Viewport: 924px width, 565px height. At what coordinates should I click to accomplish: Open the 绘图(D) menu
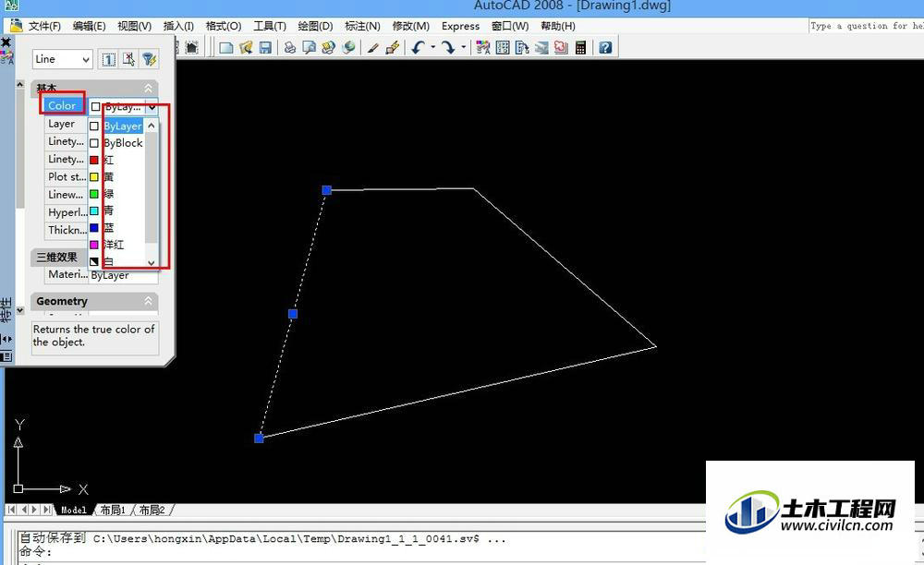click(315, 26)
